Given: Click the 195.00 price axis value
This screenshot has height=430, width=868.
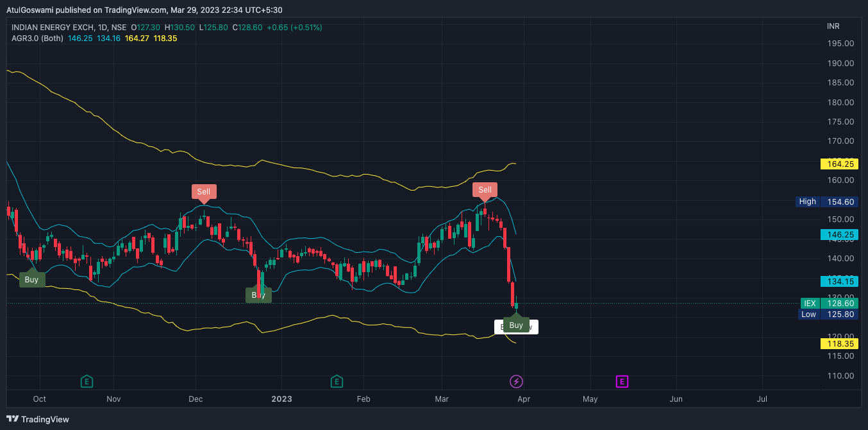Looking at the screenshot, I should [x=840, y=44].
